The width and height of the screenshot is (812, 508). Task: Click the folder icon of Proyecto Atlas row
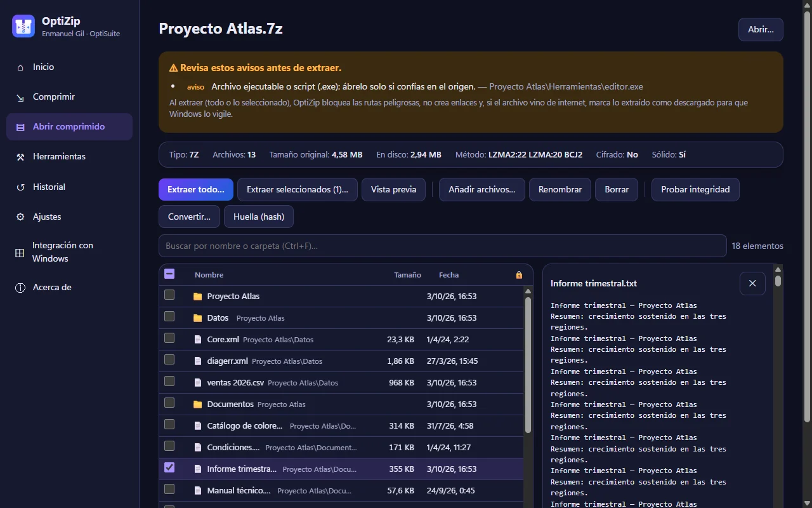pyautogui.click(x=197, y=297)
